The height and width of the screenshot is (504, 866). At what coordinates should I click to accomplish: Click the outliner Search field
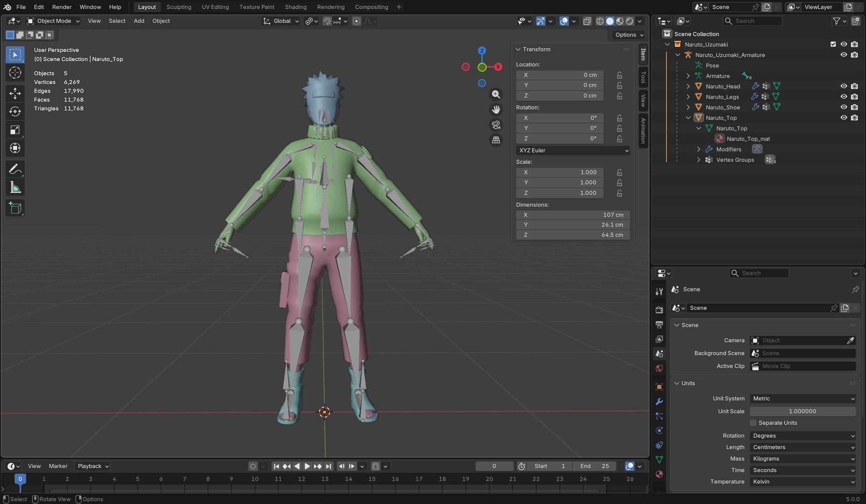click(x=752, y=21)
